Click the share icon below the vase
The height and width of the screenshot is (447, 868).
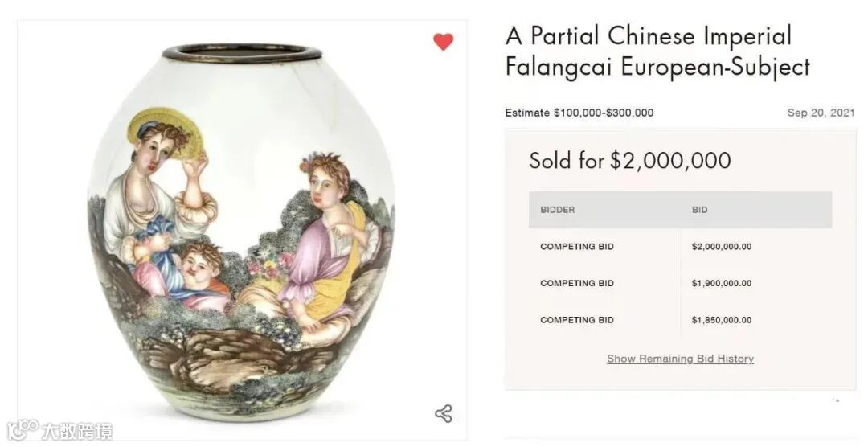click(x=443, y=414)
